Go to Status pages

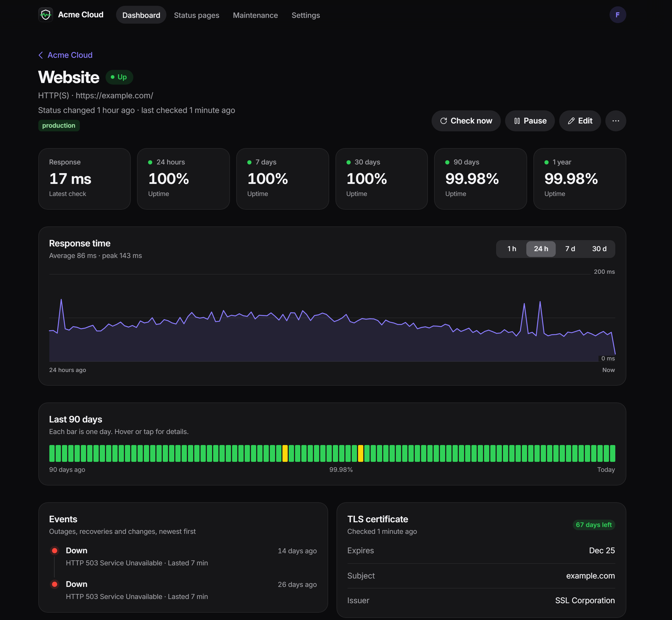pyautogui.click(x=196, y=15)
